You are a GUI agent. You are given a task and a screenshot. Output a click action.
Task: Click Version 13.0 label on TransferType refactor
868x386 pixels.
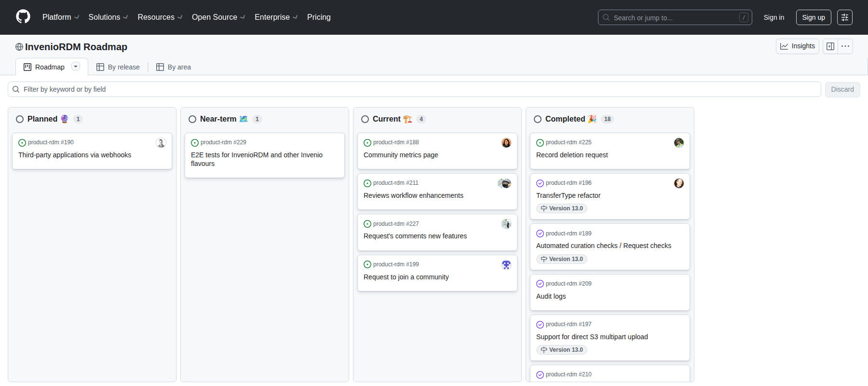pos(562,208)
